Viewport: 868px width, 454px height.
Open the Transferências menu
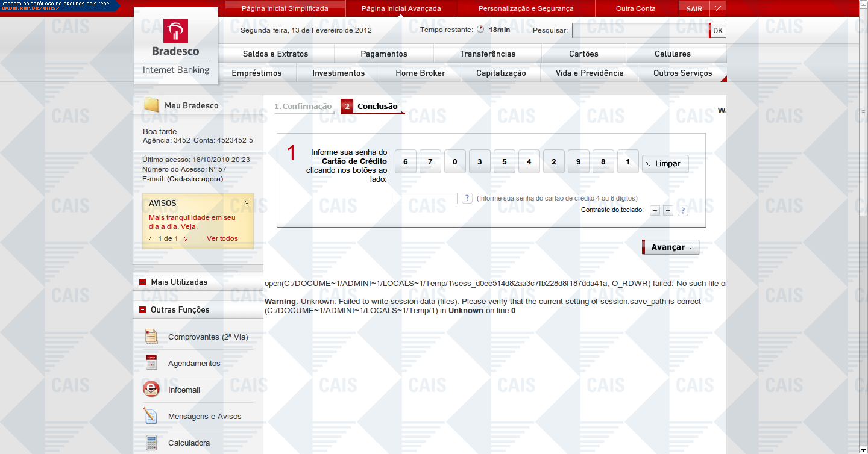487,54
